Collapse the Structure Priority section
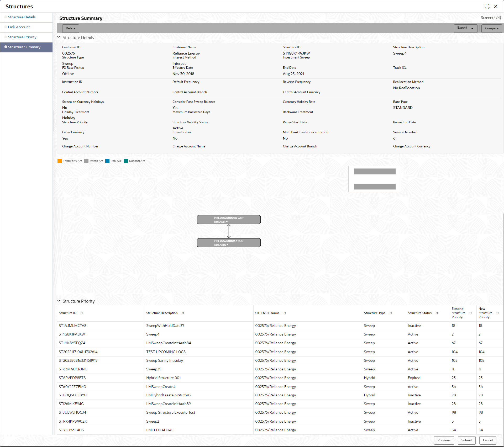The height and width of the screenshot is (447, 504). 59,301
